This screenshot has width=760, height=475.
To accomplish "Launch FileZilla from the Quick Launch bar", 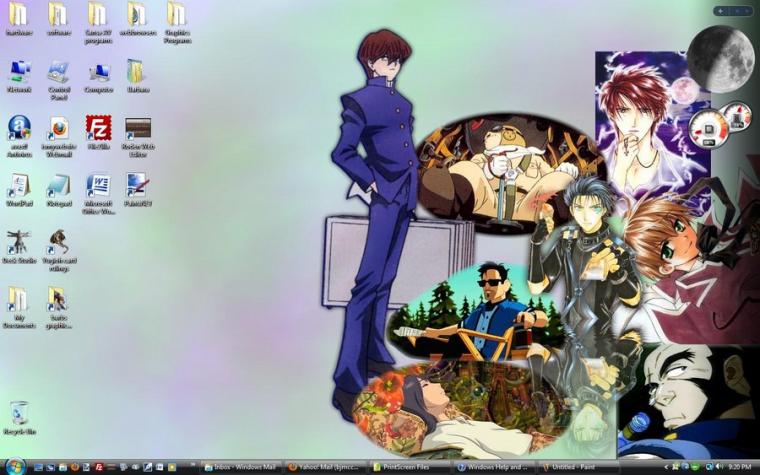I will point(99,467).
